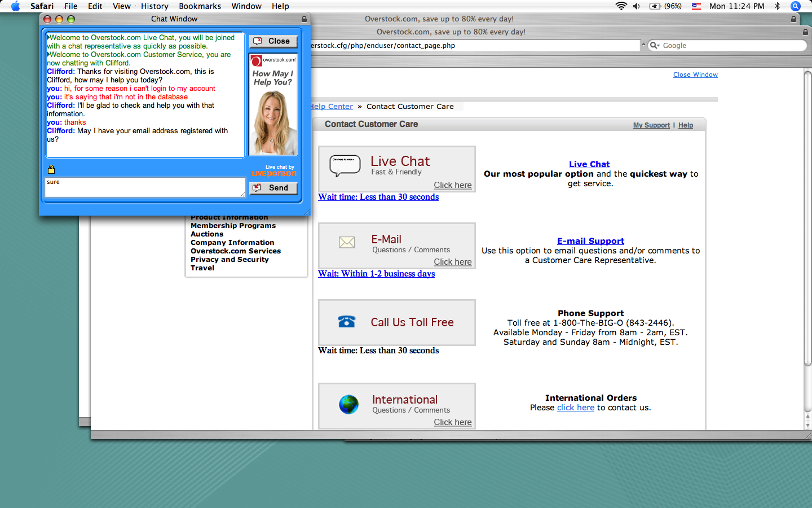Image resolution: width=812 pixels, height=508 pixels.
Task: Click the padlock icon in chat window
Action: [x=51, y=169]
